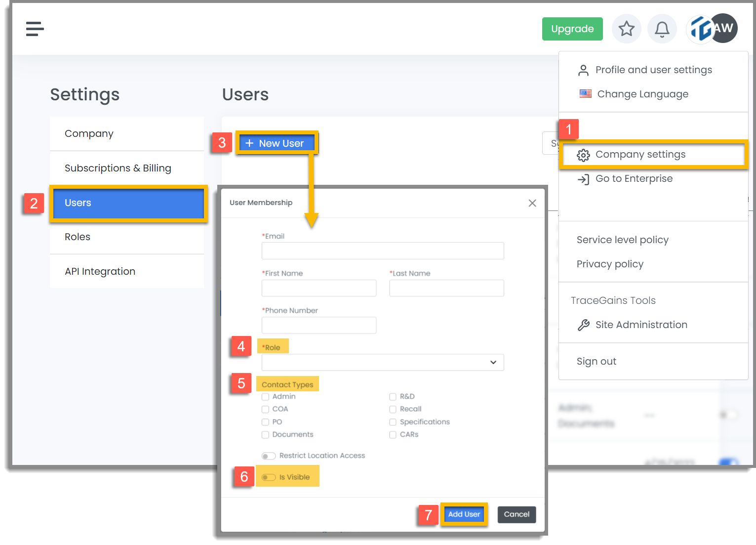Viewport: 756px width, 545px height.
Task: Click the flag icon next to Change Language
Action: [585, 93]
